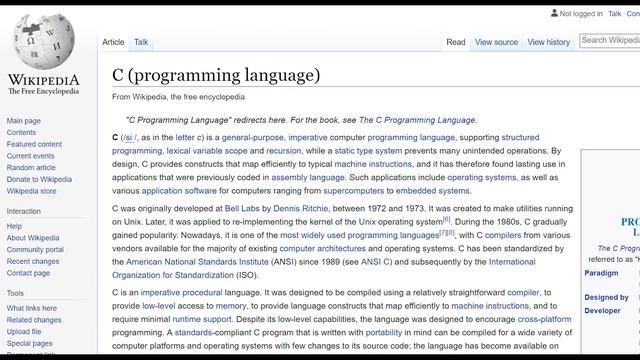The width and height of the screenshot is (640, 360).
Task: Open American National Standards Institute link
Action: click(197, 262)
